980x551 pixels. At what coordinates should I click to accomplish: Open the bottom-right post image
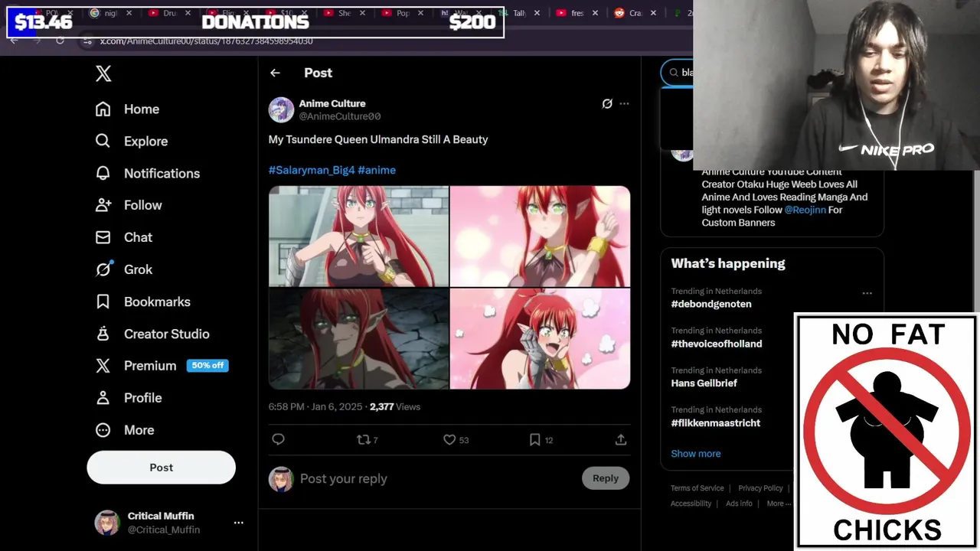[540, 338]
